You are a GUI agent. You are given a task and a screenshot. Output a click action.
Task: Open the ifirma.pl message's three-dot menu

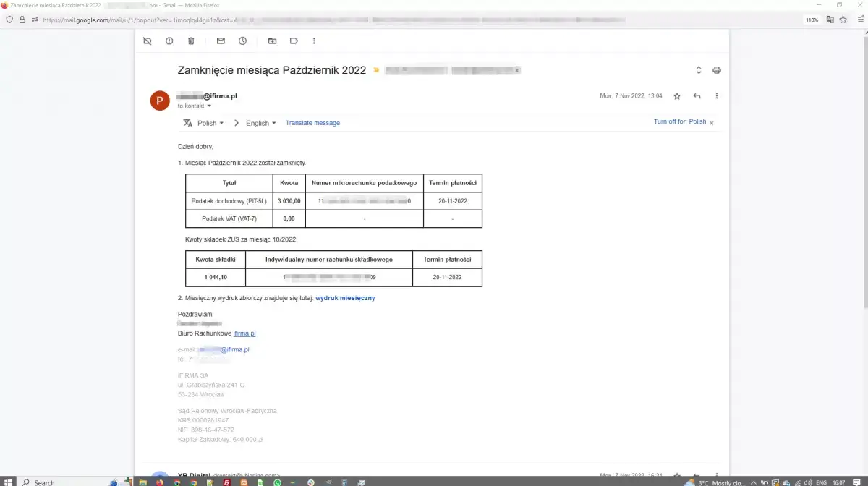coord(716,95)
